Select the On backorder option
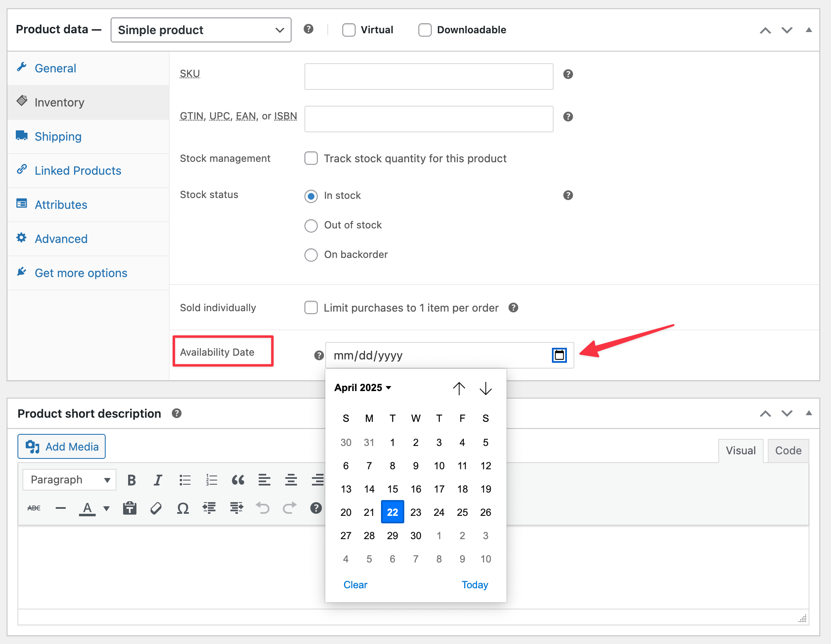Screen dimensions: 831x644 coord(311,255)
